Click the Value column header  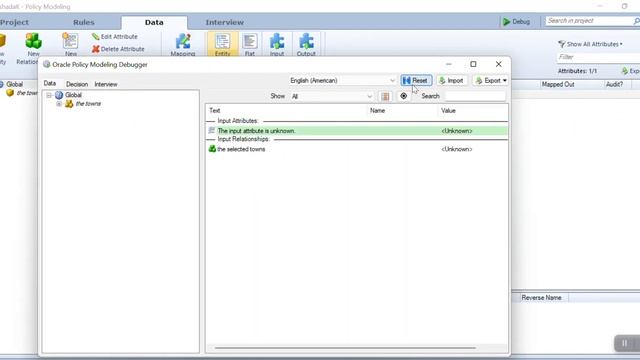point(473,111)
